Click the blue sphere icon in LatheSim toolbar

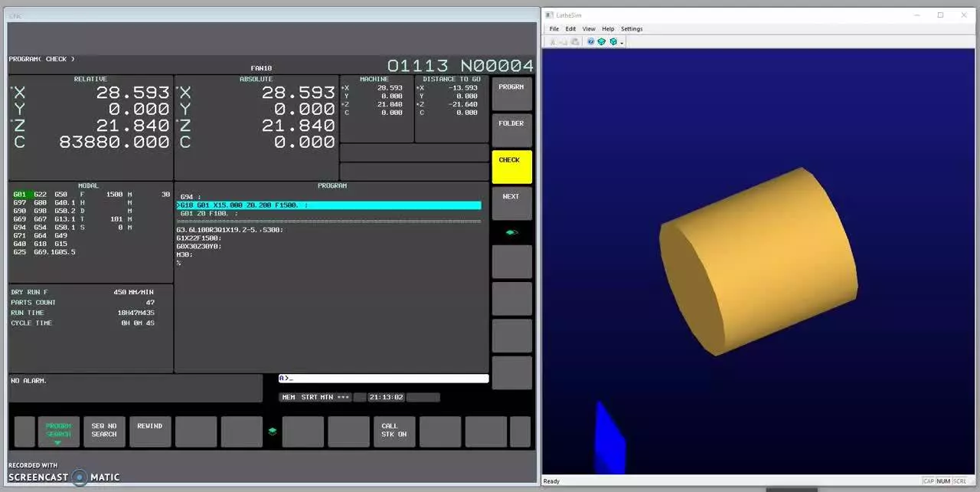[590, 41]
